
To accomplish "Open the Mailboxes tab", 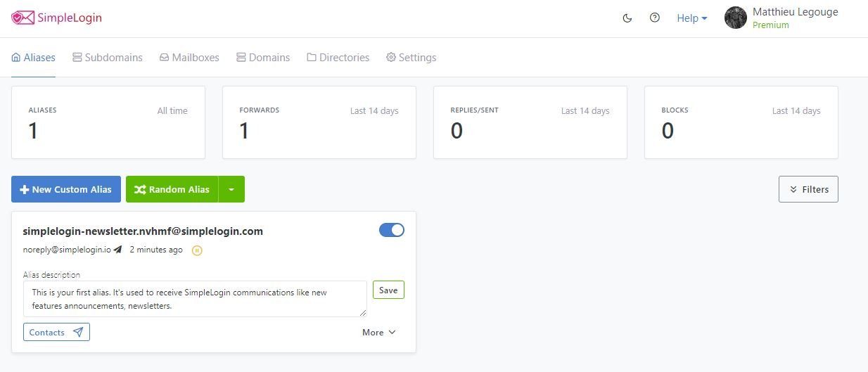I will (189, 58).
